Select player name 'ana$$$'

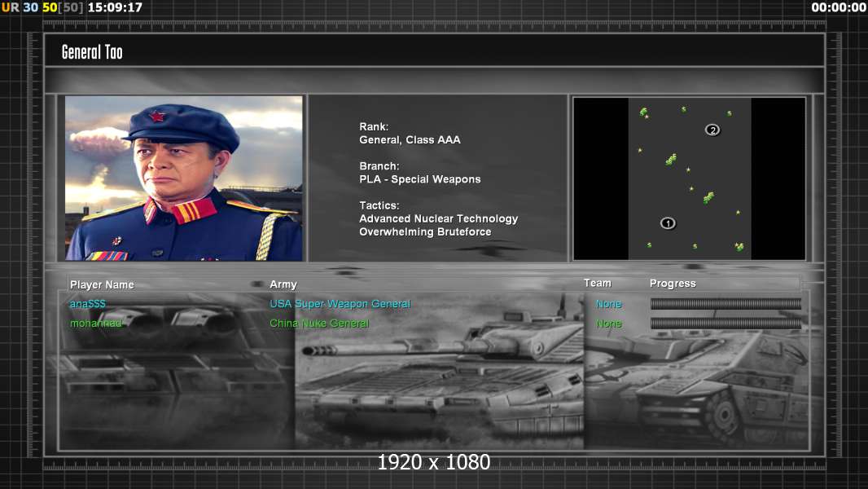(x=87, y=304)
